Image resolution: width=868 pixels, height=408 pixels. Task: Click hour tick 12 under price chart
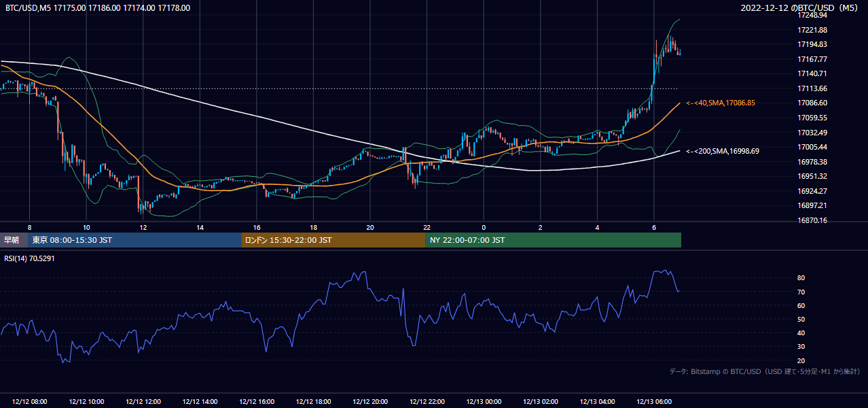point(143,227)
